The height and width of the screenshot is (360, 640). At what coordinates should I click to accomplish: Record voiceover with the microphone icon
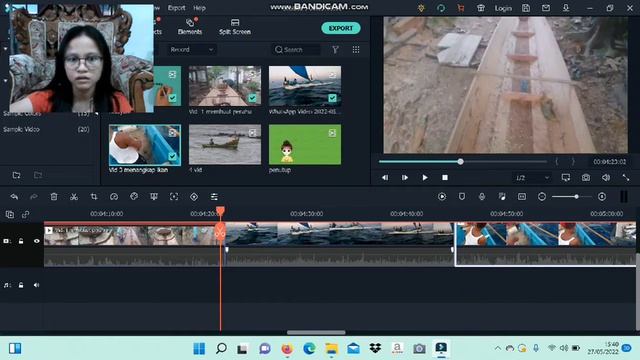coord(482,197)
